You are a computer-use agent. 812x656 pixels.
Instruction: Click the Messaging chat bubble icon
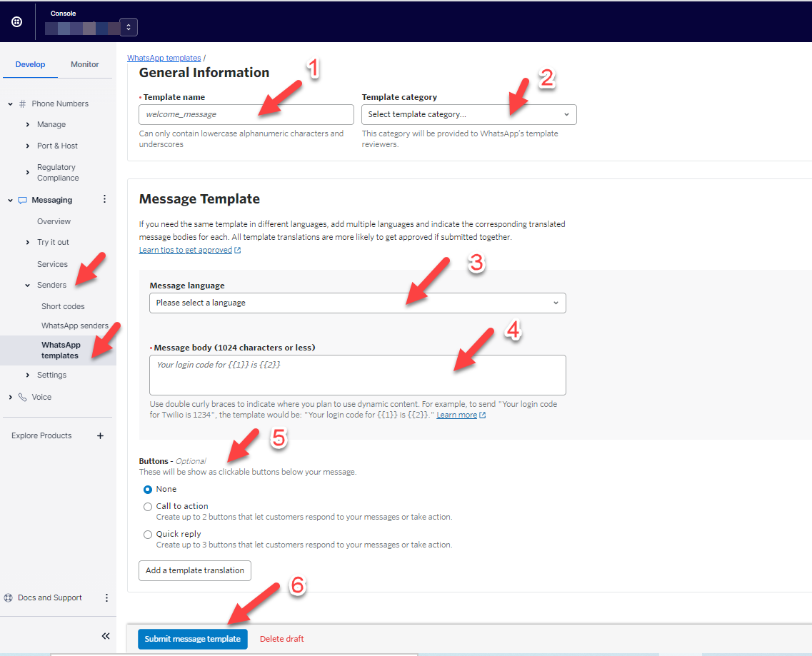(22, 201)
